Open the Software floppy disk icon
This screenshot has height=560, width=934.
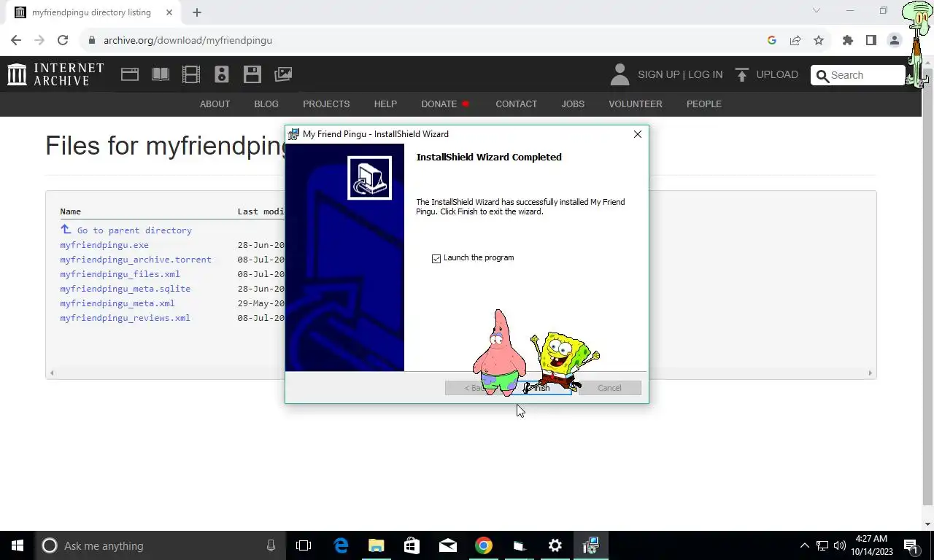pos(252,74)
